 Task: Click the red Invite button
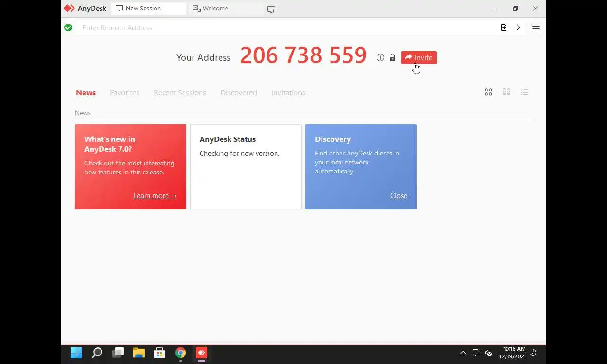coord(419,57)
